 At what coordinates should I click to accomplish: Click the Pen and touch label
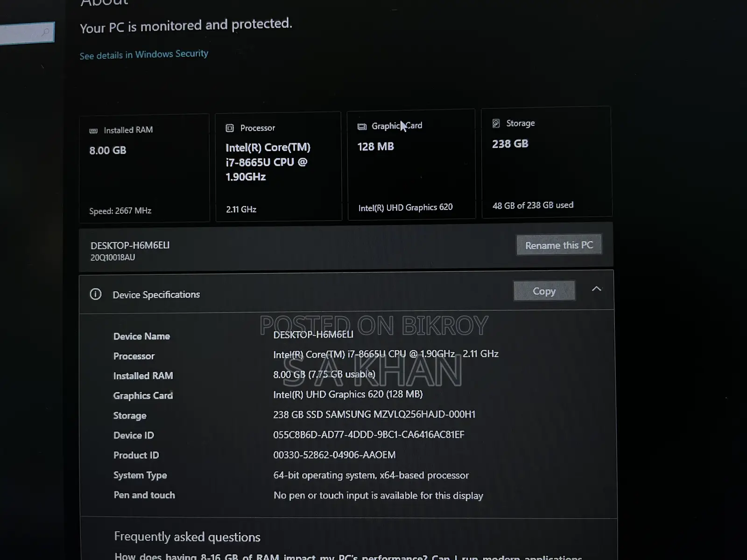coord(144,495)
